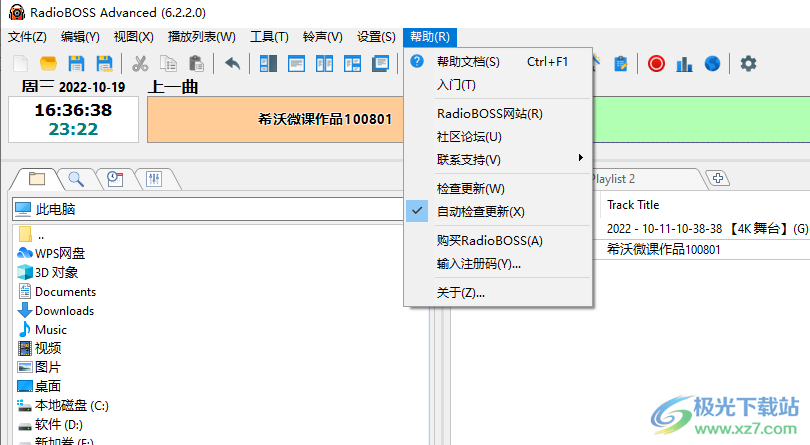This screenshot has height=445, width=810.
Task: Expand the 联系支持(V) submenu arrow
Action: click(x=581, y=157)
